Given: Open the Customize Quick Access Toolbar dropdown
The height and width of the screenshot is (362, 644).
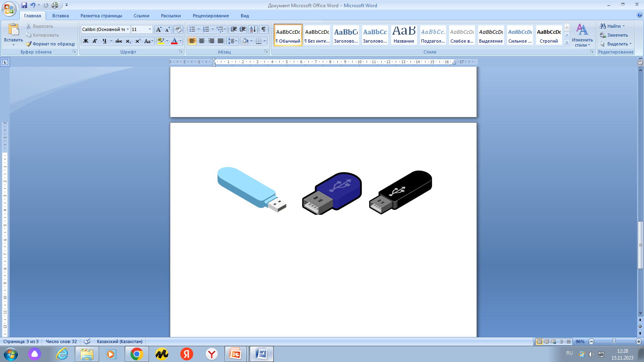Looking at the screenshot, I should [x=67, y=5].
